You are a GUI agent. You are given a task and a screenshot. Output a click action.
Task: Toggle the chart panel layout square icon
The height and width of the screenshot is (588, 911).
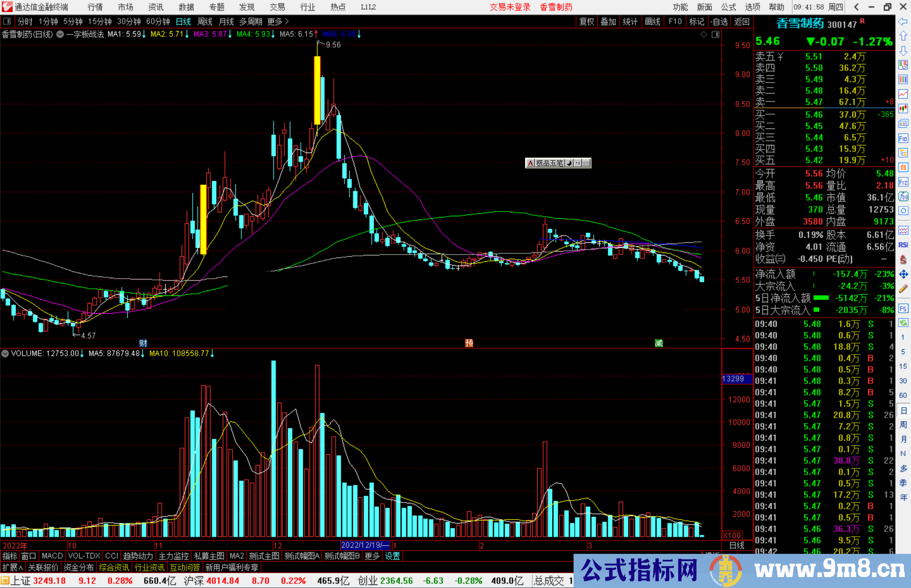(x=715, y=35)
